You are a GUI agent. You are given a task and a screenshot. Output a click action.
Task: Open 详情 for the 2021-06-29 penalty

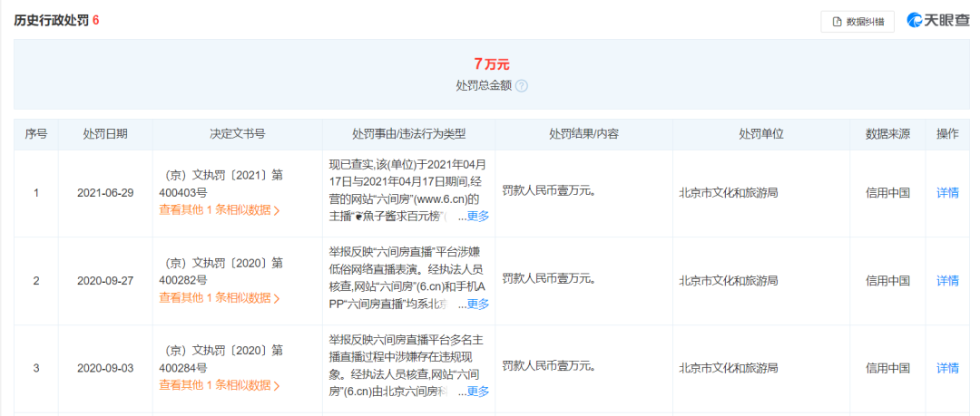pos(947,193)
